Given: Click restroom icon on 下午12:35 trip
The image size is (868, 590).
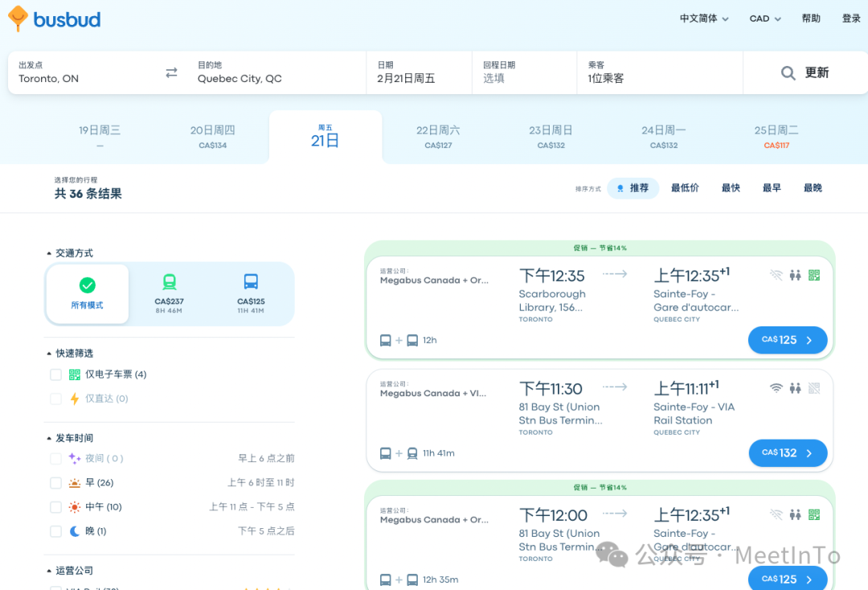Looking at the screenshot, I should (x=796, y=275).
